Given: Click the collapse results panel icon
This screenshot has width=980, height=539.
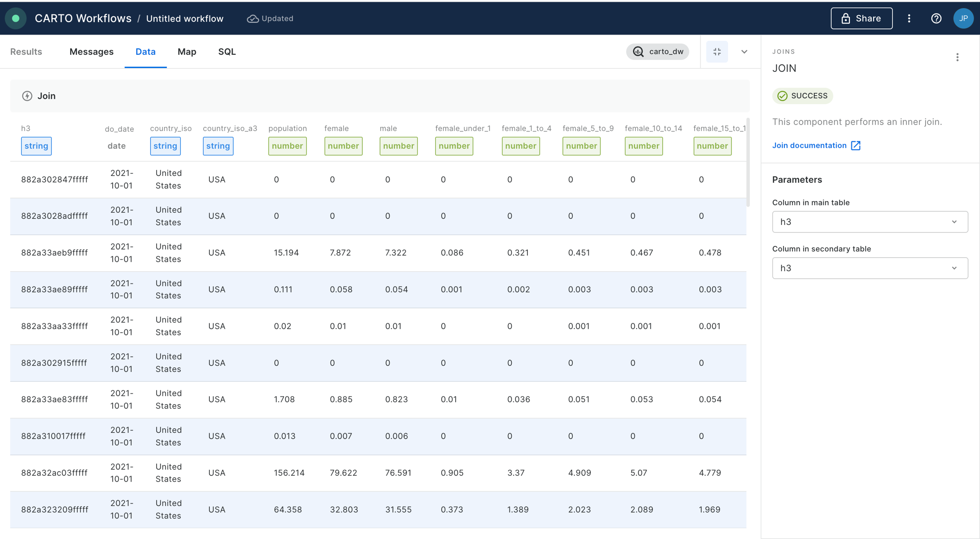Looking at the screenshot, I should (717, 52).
